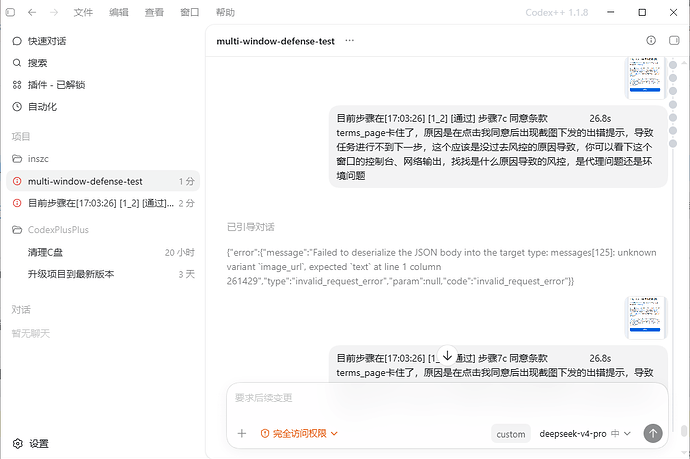Click the 项目 section heading
Viewport: 690px width, 459px height.
coord(21,136)
